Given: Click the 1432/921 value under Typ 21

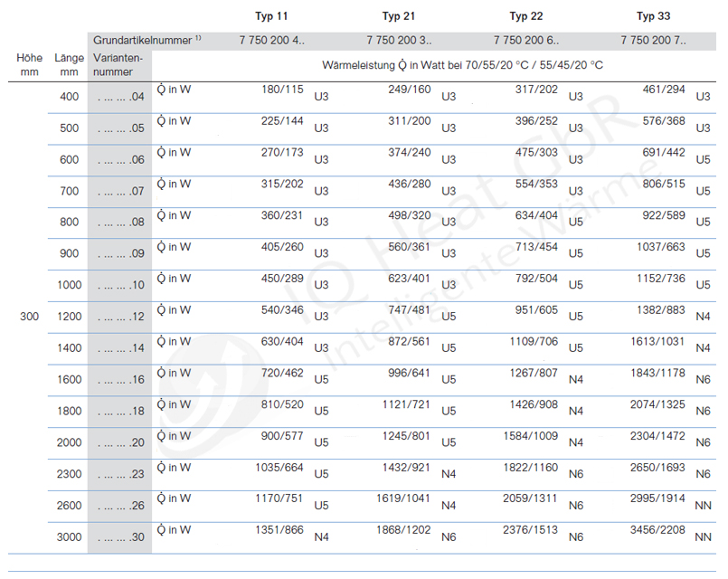Looking at the screenshot, I should click(410, 468).
